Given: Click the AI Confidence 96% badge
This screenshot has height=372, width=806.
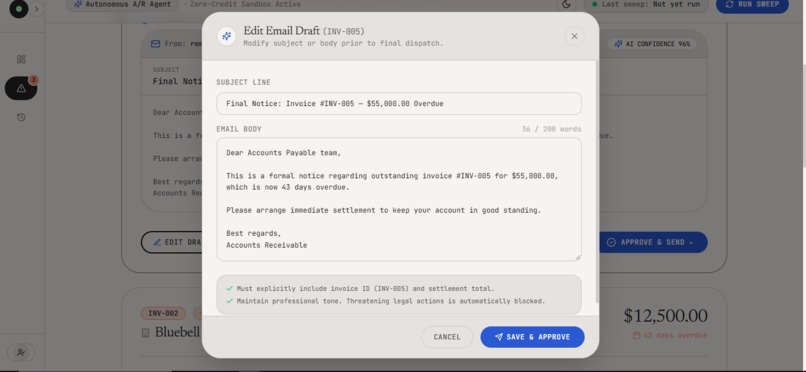Looking at the screenshot, I should 652,44.
